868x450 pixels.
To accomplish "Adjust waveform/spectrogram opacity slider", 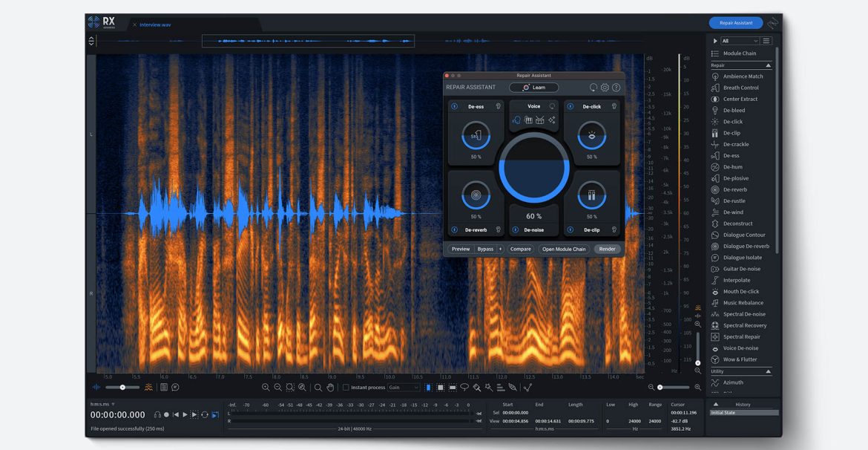I will point(122,388).
